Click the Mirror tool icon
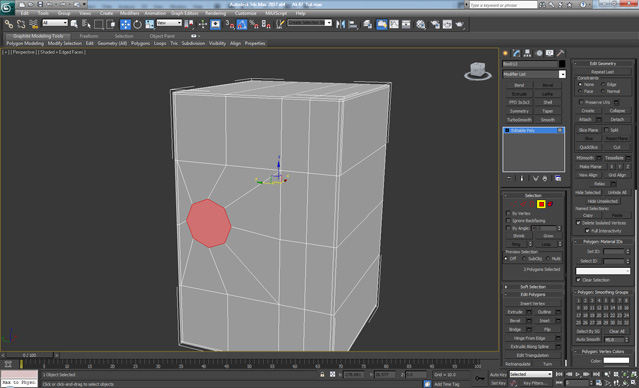 tap(340, 24)
